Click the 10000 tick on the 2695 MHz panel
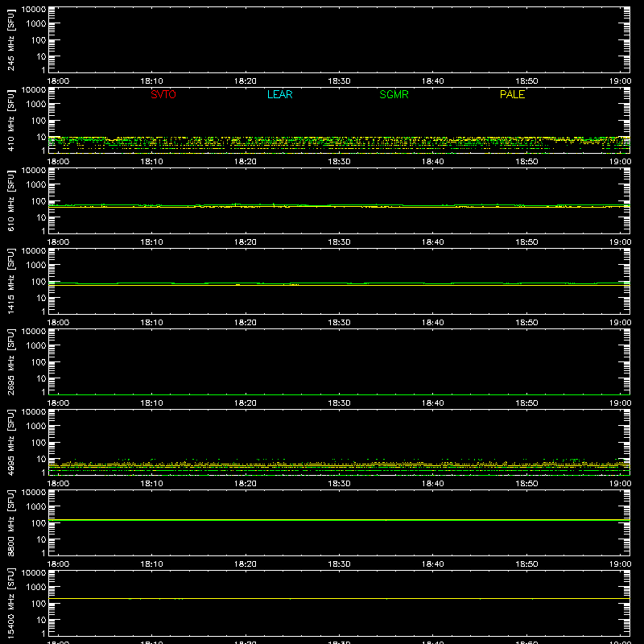The image size is (644, 644). pos(34,332)
